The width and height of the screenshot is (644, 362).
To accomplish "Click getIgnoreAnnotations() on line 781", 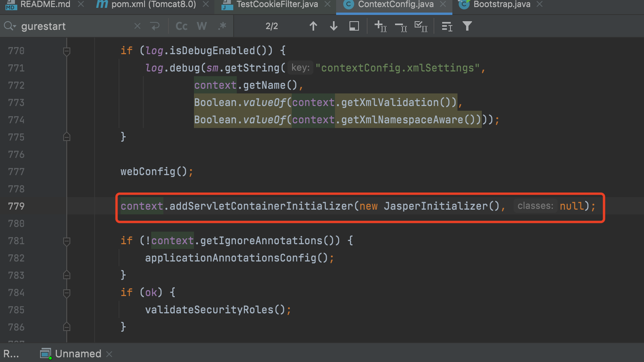I will [267, 241].
